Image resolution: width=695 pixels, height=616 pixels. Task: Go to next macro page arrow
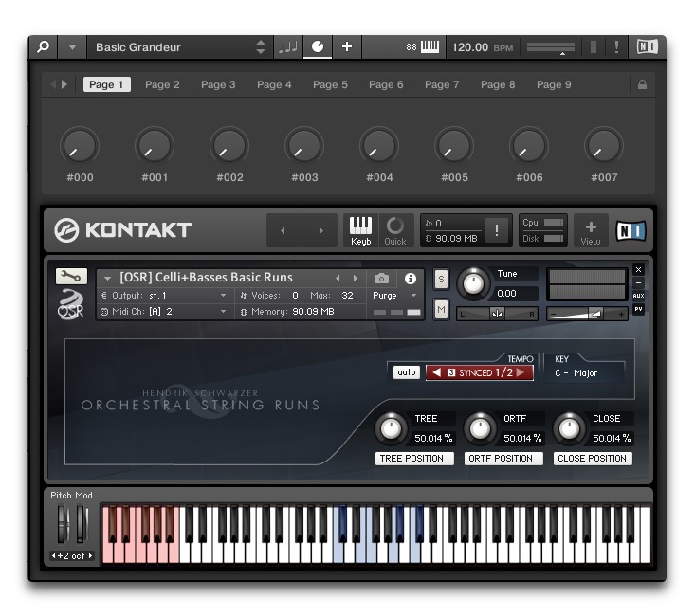(x=64, y=84)
